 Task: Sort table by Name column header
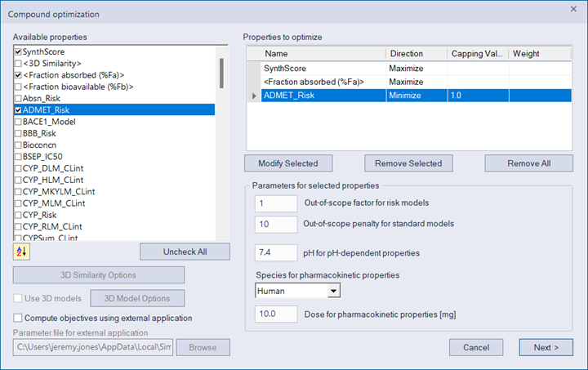click(x=323, y=54)
